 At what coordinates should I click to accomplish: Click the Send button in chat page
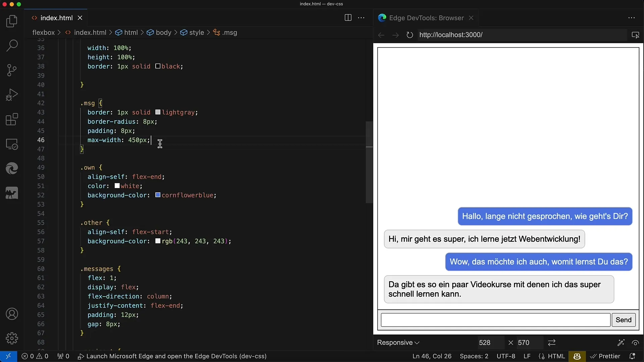coord(624,320)
